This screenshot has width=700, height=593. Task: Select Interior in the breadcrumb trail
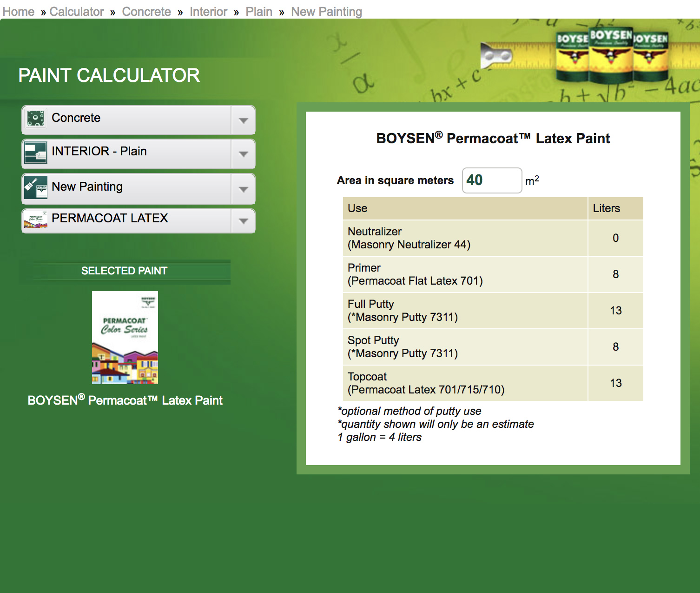click(208, 12)
